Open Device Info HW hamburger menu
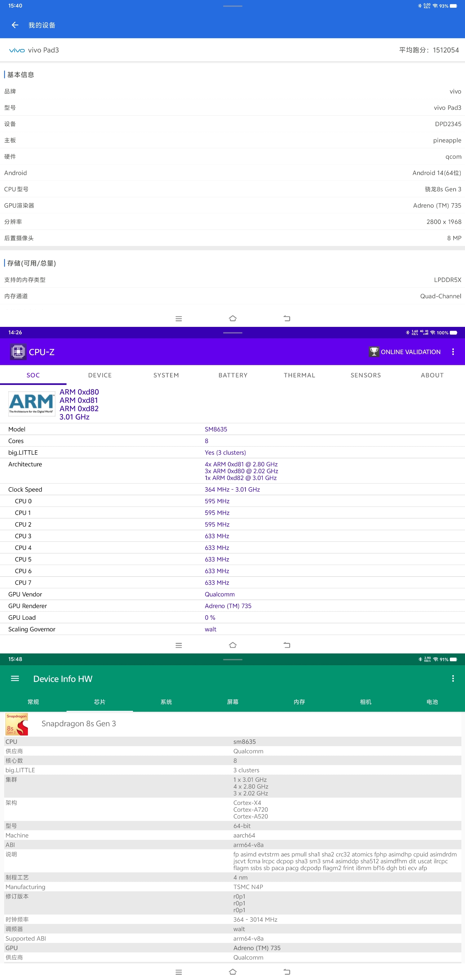This screenshot has width=465, height=980. [15, 678]
